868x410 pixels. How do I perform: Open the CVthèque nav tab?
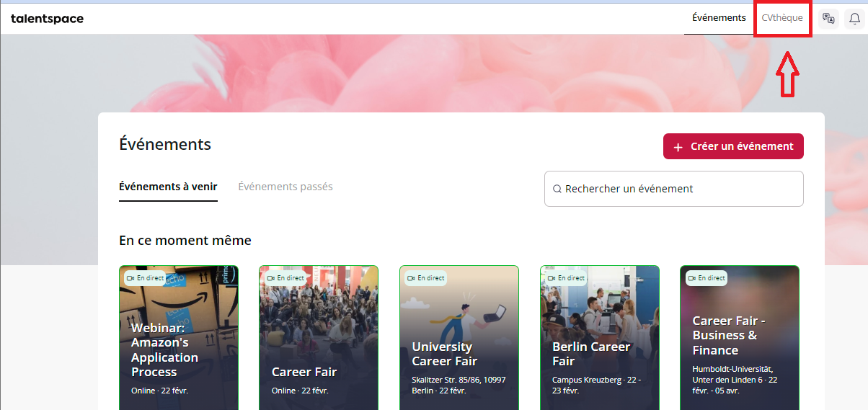pos(782,18)
